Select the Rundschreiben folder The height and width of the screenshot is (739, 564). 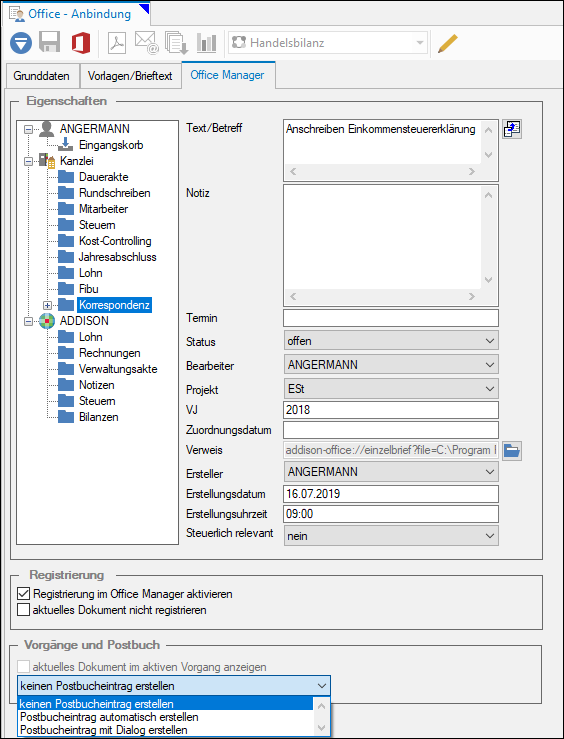coord(114,193)
